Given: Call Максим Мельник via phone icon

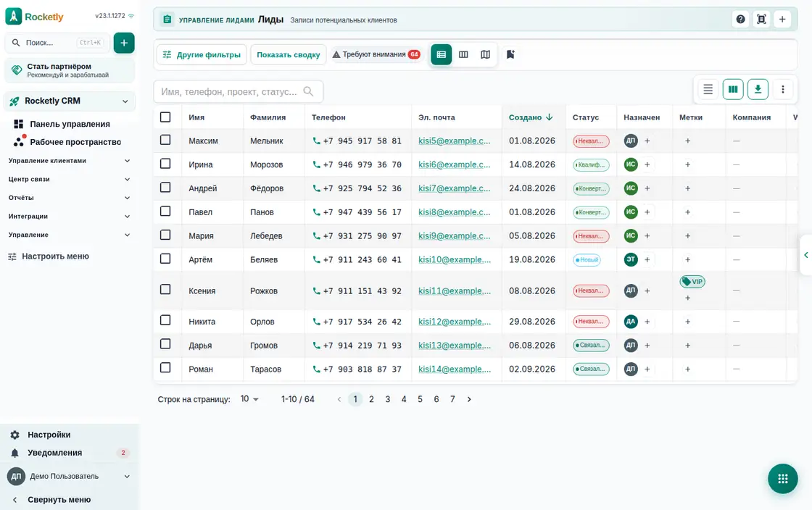Looking at the screenshot, I should tap(316, 141).
